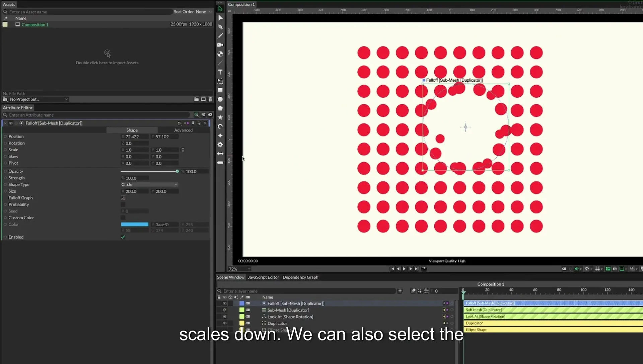Hide the Falloff layer in the scene window
643x364 pixels.
pyautogui.click(x=225, y=303)
